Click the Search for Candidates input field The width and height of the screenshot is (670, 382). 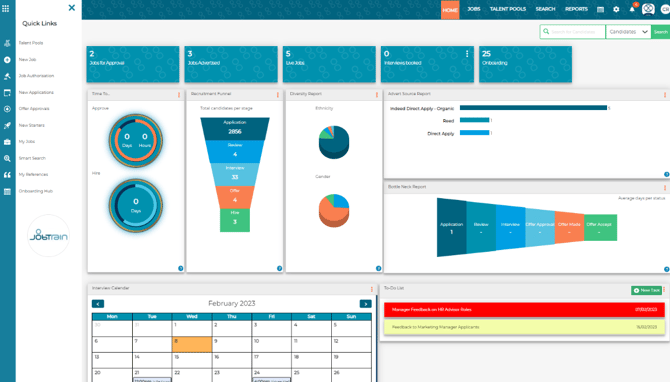[x=573, y=32]
